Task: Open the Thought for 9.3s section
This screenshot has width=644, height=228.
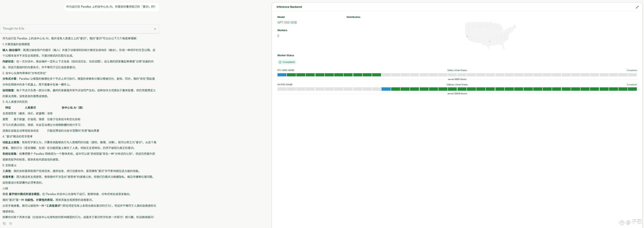Action: 80,29
